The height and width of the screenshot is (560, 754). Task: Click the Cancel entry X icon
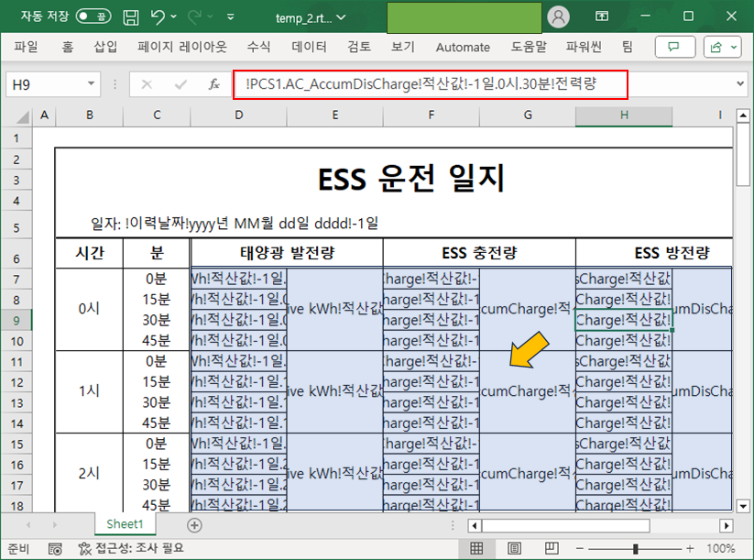coord(148,84)
